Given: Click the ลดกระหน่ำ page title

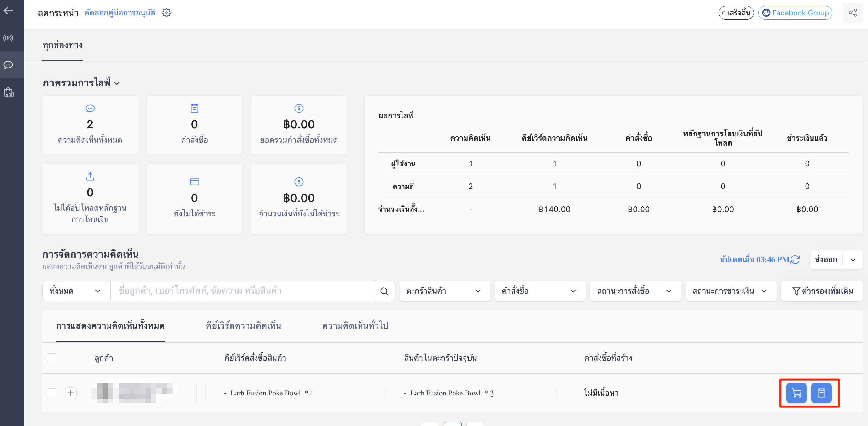Looking at the screenshot, I should [58, 13].
